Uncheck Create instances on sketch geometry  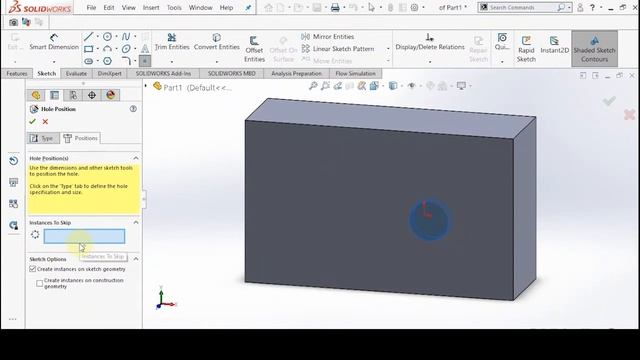coord(33,269)
